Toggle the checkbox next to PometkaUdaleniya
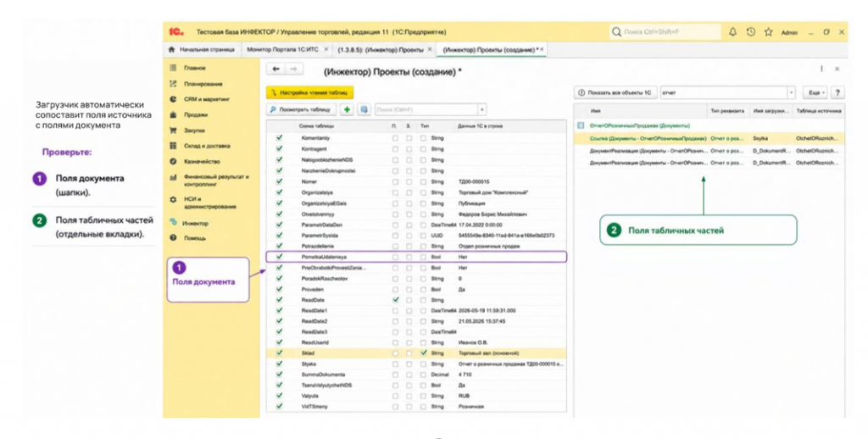This screenshot has height=439, width=868. (x=279, y=257)
